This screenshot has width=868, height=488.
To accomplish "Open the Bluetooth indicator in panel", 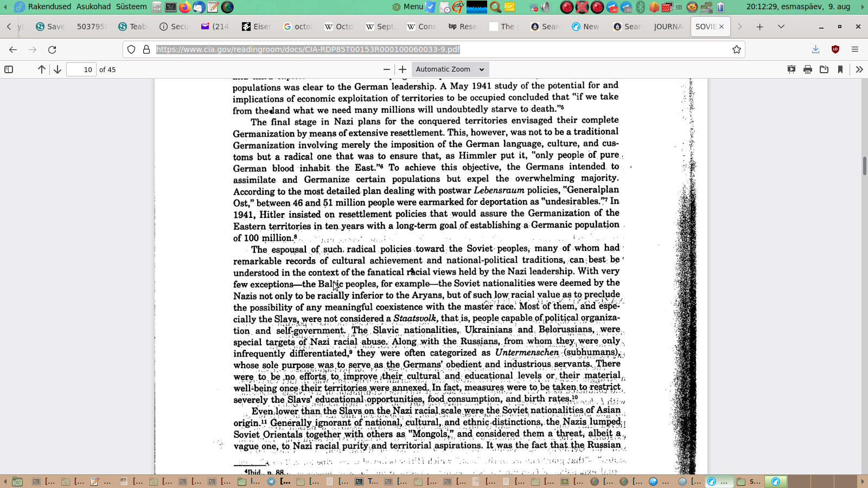I will [x=640, y=7].
